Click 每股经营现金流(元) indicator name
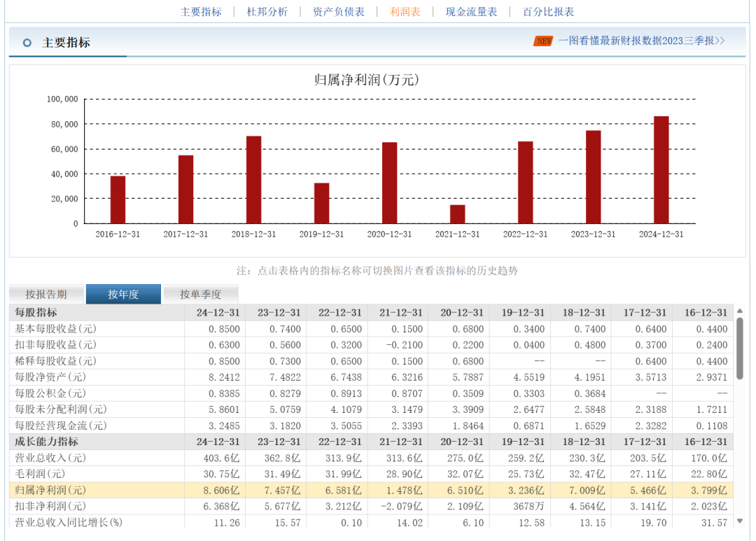Image resolution: width=756 pixels, height=541 pixels. 61,426
